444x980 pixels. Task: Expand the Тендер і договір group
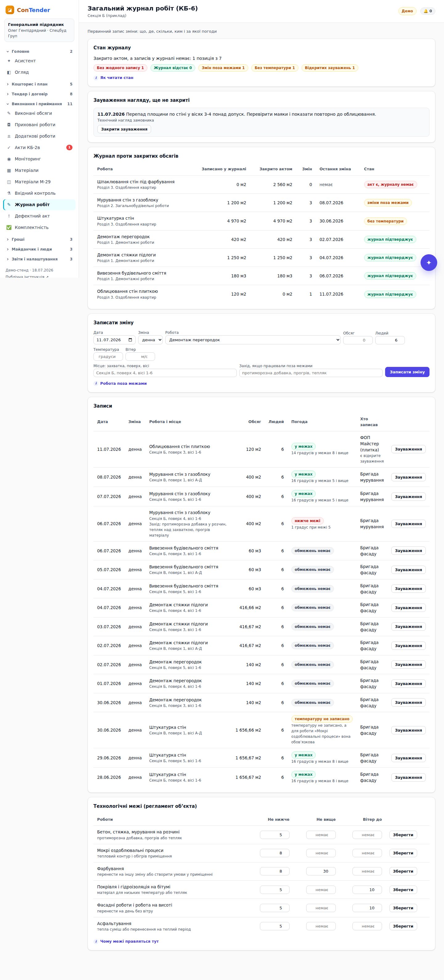point(39,94)
